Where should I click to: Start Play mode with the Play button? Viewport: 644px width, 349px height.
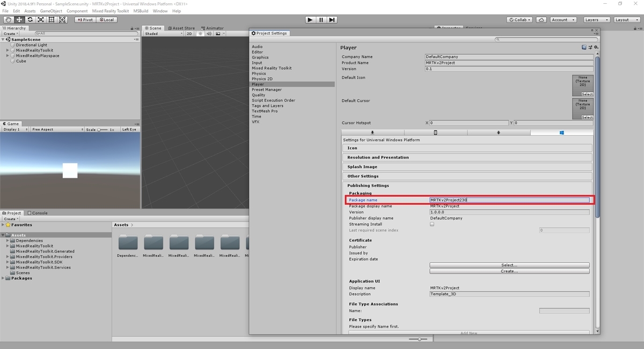click(x=310, y=20)
